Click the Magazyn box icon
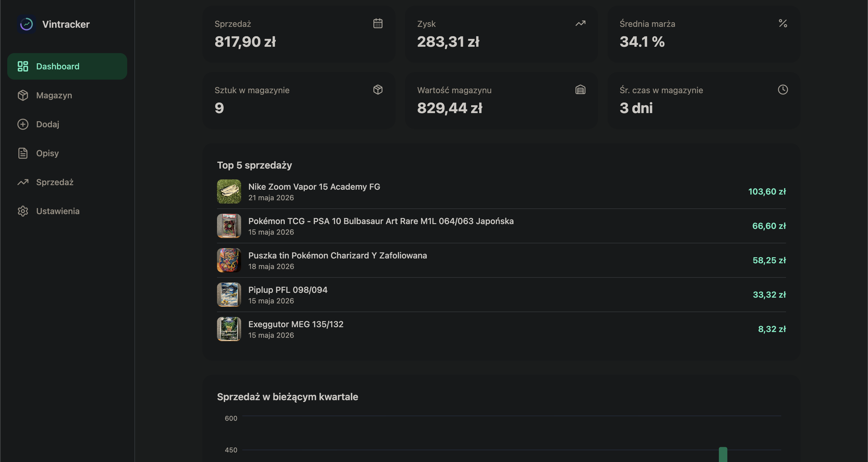 pyautogui.click(x=23, y=95)
